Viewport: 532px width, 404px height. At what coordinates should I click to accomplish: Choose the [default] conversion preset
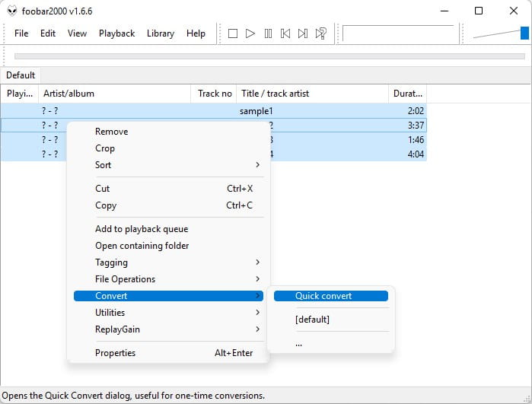click(x=331, y=320)
